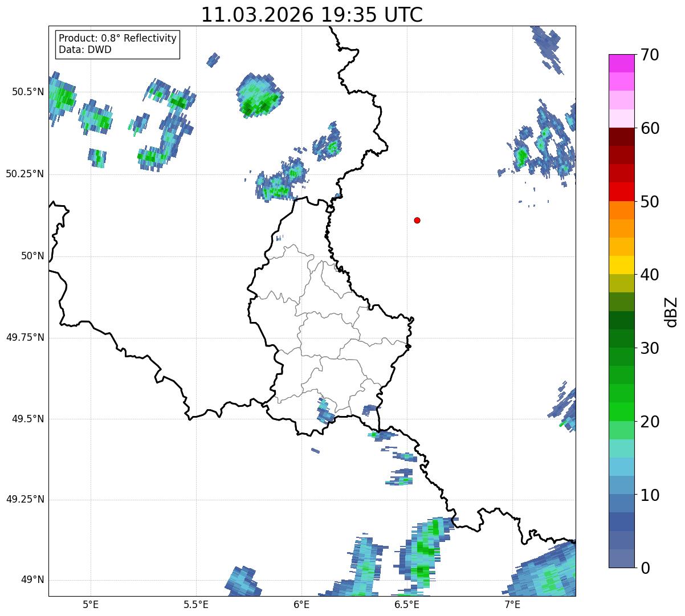Image resolution: width=685 pixels, height=616 pixels.
Task: Click the '49.75°N' latitude label
Action: [25, 337]
